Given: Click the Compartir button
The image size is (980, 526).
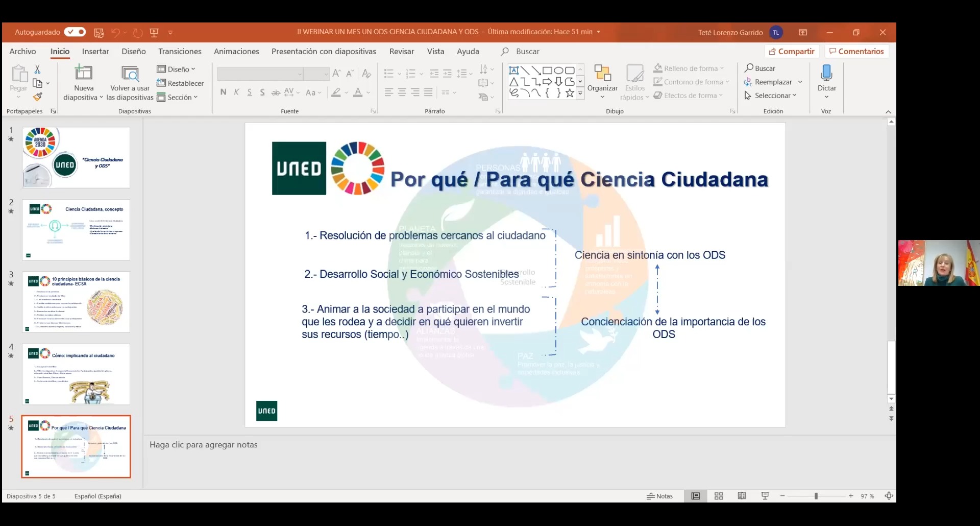Looking at the screenshot, I should pyautogui.click(x=792, y=51).
